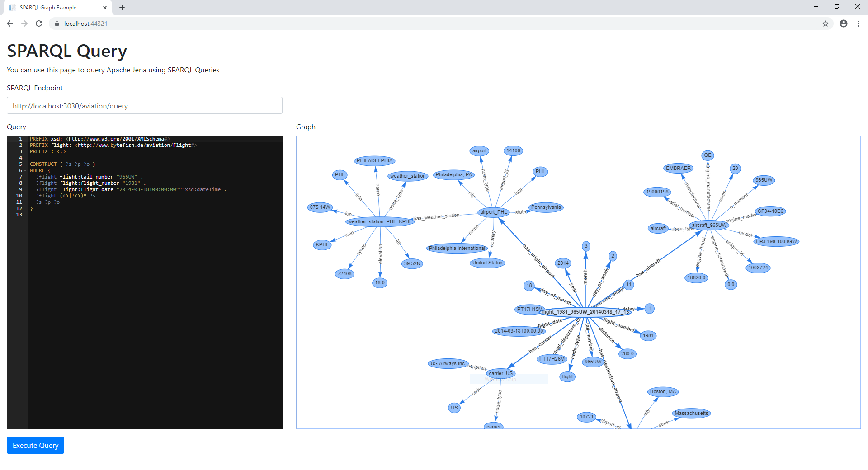Restore down the browser window
868x470 pixels.
coord(837,6)
